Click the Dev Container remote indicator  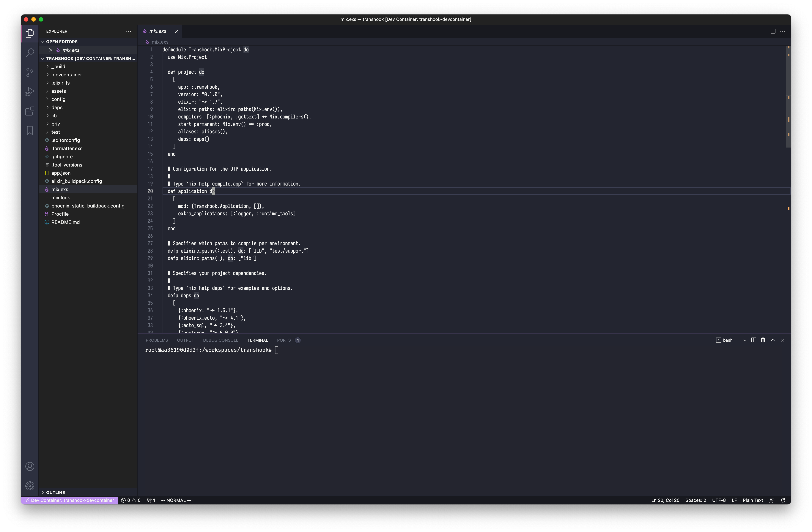pyautogui.click(x=70, y=500)
